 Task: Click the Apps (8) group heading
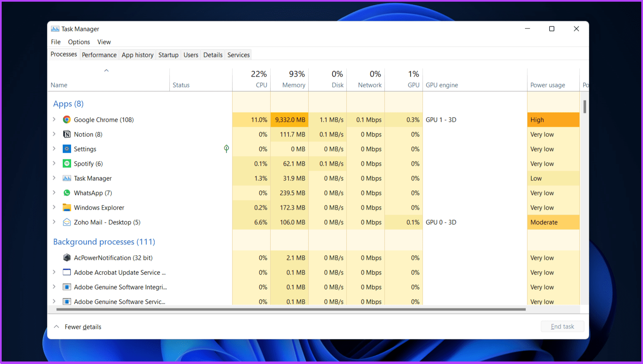point(68,104)
